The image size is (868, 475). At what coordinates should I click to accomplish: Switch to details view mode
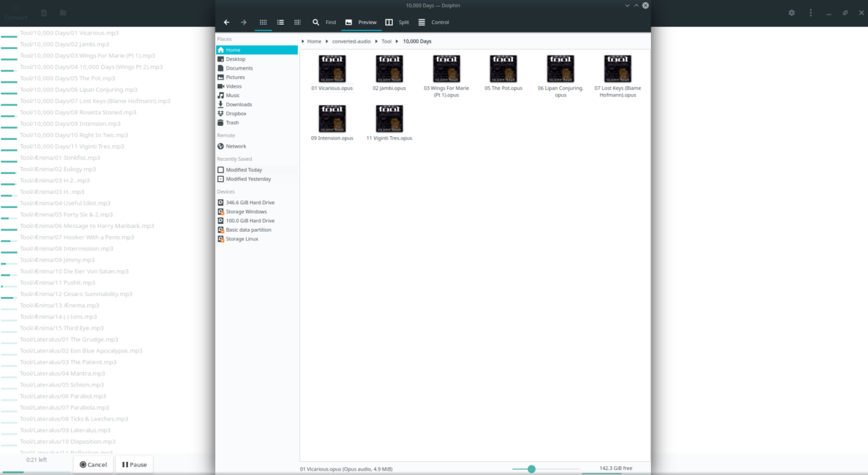(297, 22)
